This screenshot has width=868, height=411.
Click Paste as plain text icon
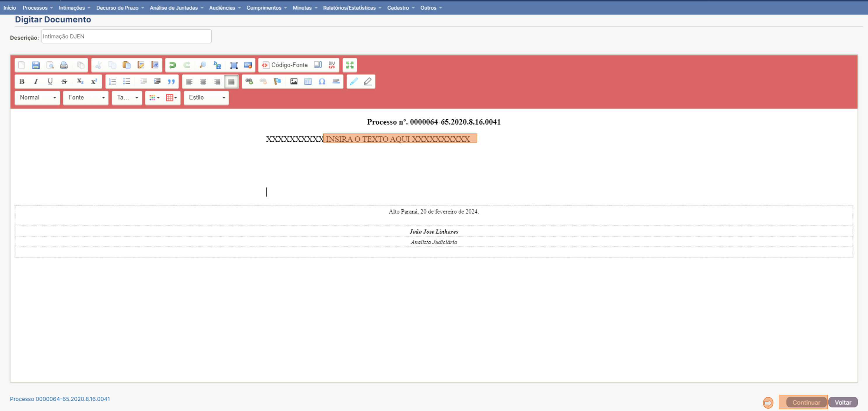(x=141, y=65)
